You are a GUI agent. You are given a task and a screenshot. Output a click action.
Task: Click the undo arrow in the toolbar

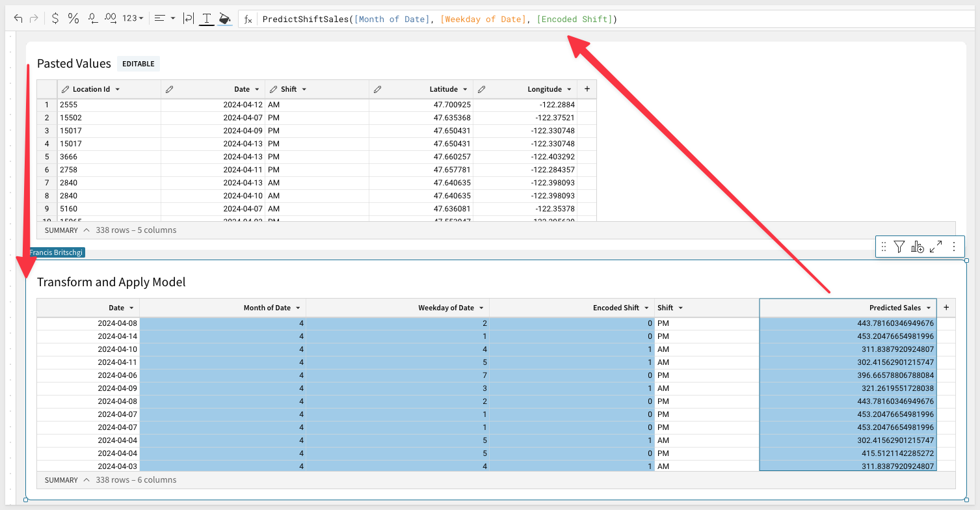tap(18, 19)
